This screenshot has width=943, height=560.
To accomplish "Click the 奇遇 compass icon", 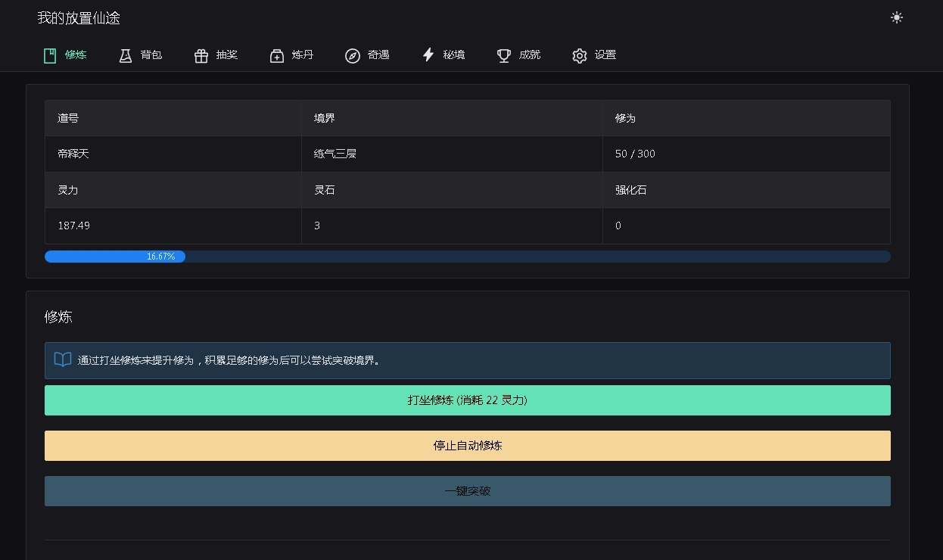I will tap(353, 55).
